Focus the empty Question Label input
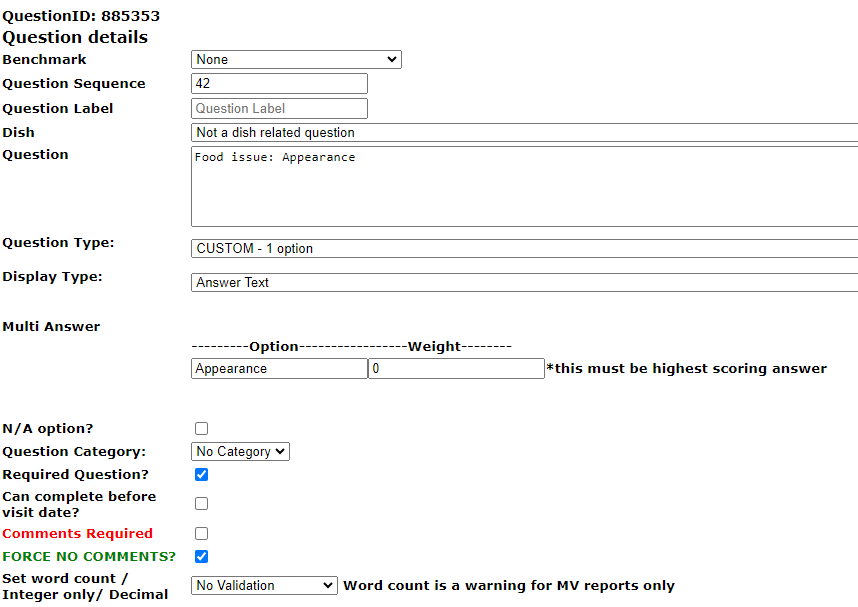This screenshot has height=607, width=858. [279, 109]
